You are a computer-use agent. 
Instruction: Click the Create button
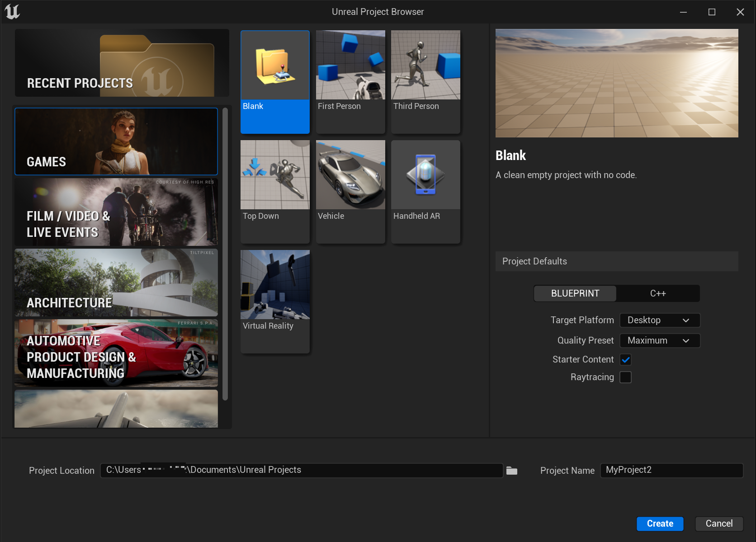(x=660, y=523)
